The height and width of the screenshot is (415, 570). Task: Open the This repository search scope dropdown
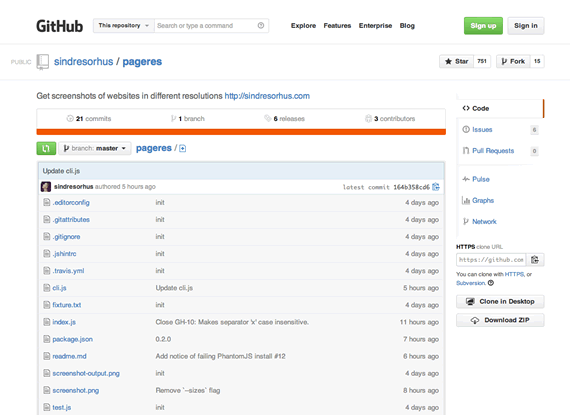pyautogui.click(x=124, y=25)
